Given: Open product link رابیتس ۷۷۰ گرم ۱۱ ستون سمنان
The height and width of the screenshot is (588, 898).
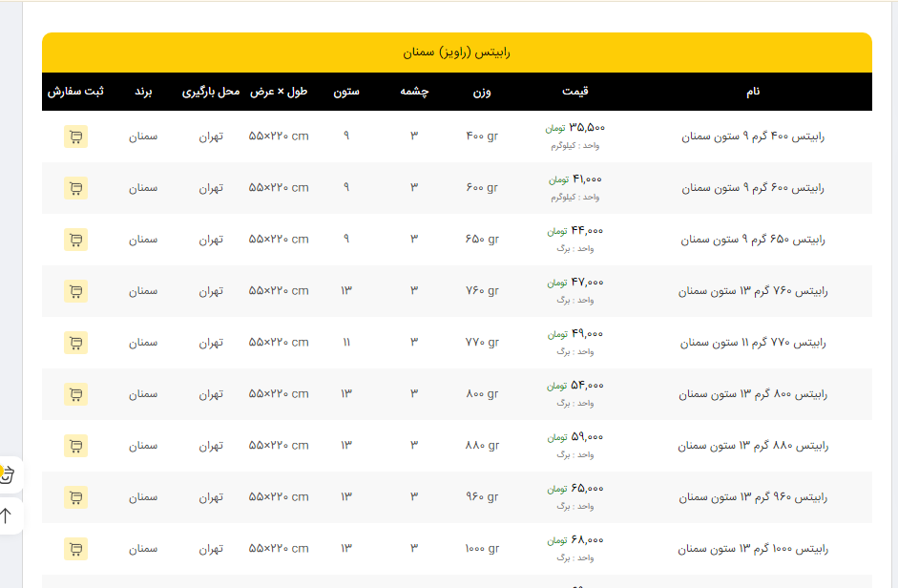Looking at the screenshot, I should tap(752, 343).
